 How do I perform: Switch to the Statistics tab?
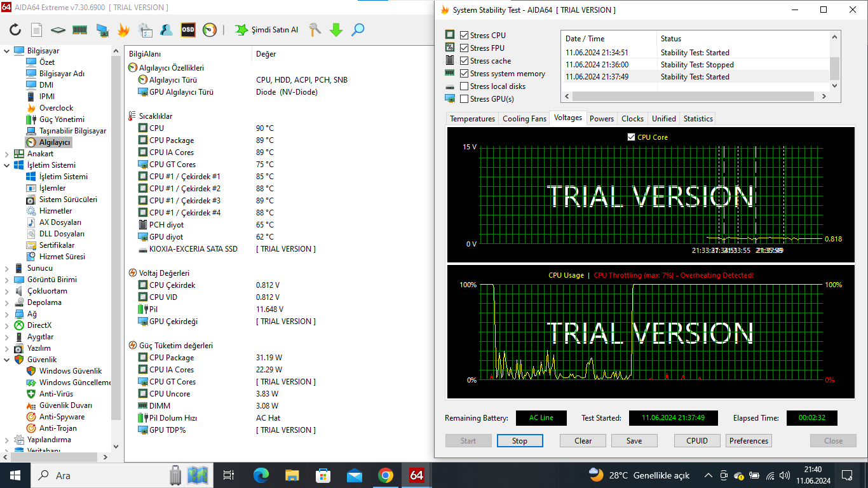click(698, 119)
